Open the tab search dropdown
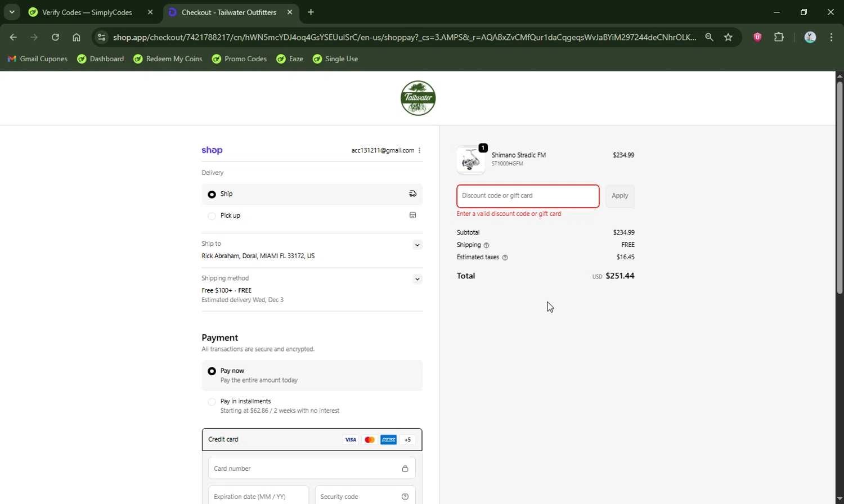The image size is (844, 504). pos(12,12)
